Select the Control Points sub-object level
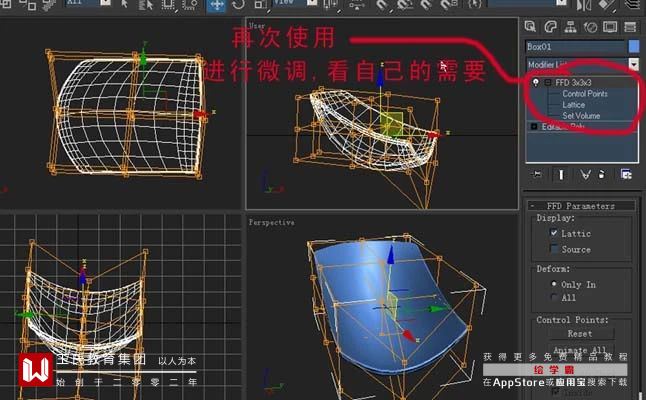Image resolution: width=646 pixels, height=400 pixels. [x=585, y=94]
